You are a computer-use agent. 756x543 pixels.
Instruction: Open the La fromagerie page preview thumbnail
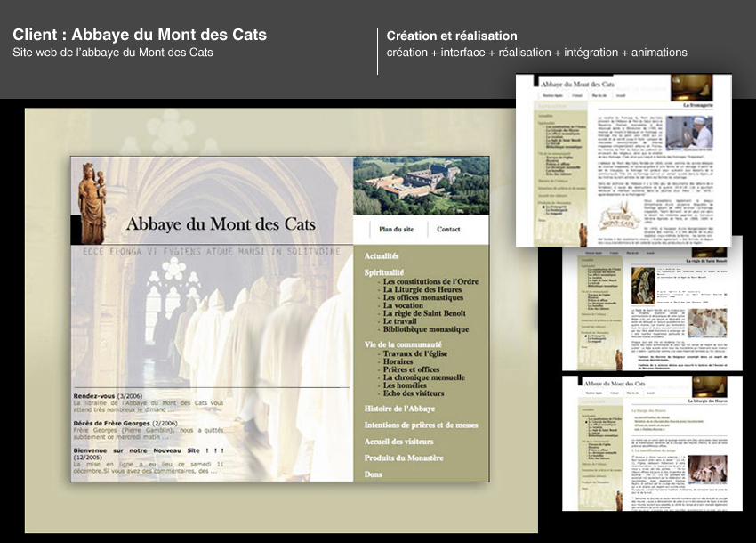(x=623, y=160)
